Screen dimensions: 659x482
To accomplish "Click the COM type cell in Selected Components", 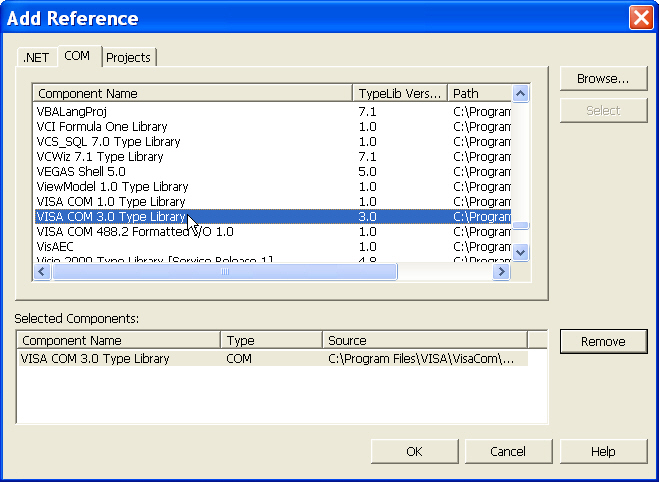I will 239,358.
